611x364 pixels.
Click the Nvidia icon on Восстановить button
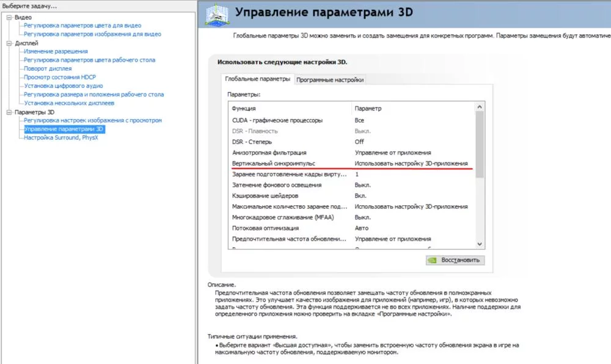pos(432,260)
